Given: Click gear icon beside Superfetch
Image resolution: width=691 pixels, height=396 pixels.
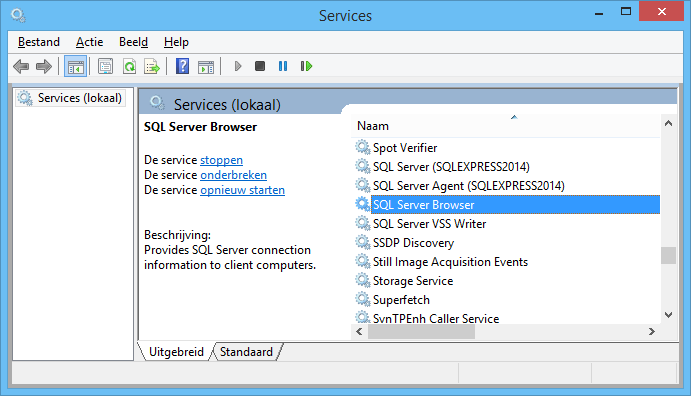Looking at the screenshot, I should point(363,299).
